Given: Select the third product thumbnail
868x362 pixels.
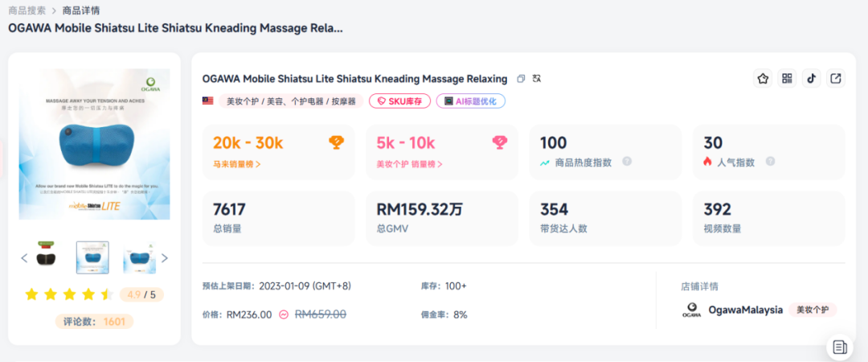Looking at the screenshot, I should (140, 257).
